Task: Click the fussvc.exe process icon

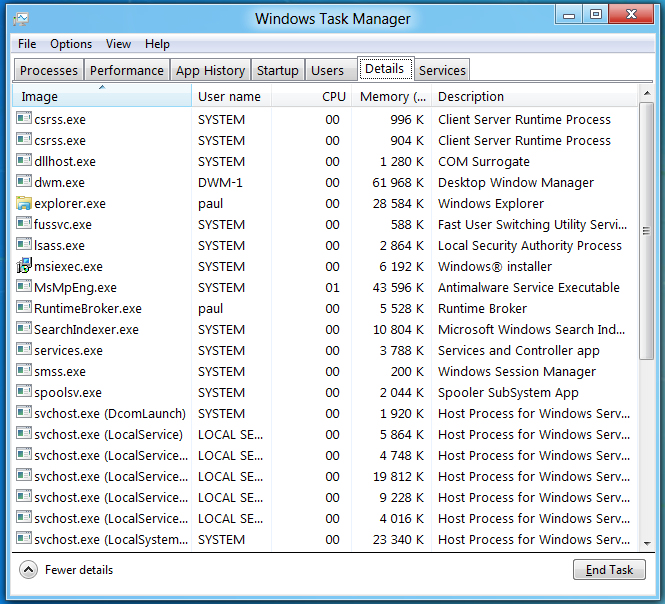Action: [24, 223]
